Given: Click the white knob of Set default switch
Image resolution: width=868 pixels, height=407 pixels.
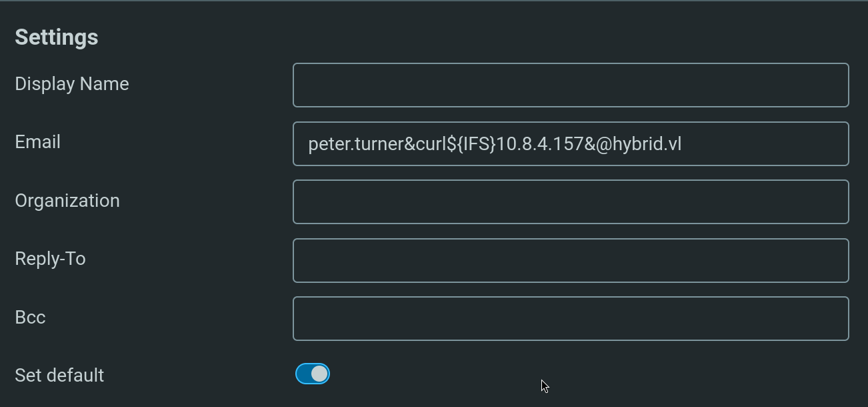Looking at the screenshot, I should [x=320, y=374].
